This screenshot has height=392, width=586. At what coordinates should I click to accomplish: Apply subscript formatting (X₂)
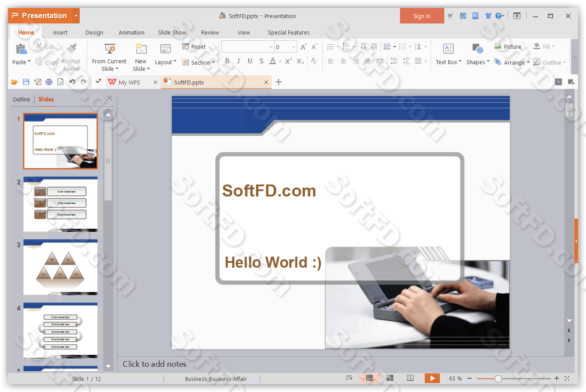tap(300, 61)
